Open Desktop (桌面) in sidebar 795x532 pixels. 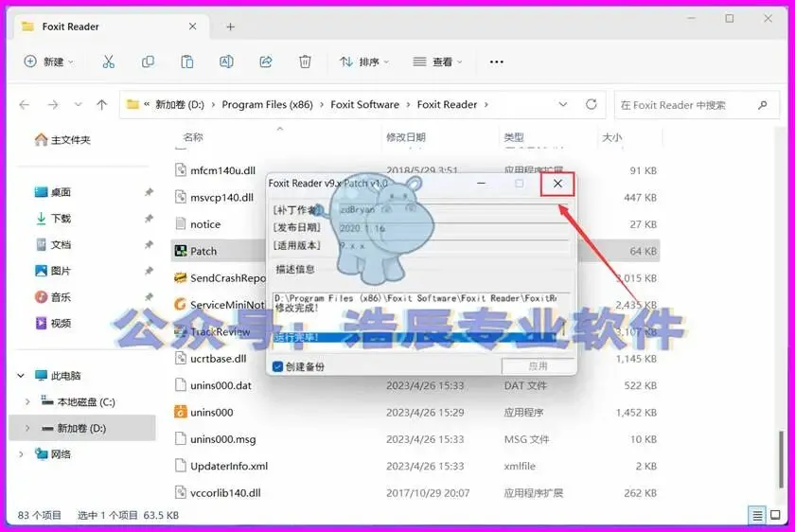tap(53, 192)
